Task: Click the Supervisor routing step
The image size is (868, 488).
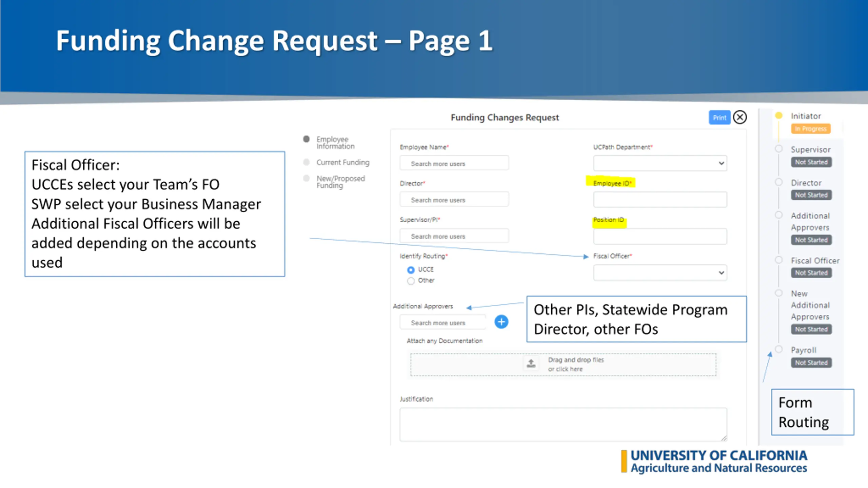Action: [x=811, y=149]
